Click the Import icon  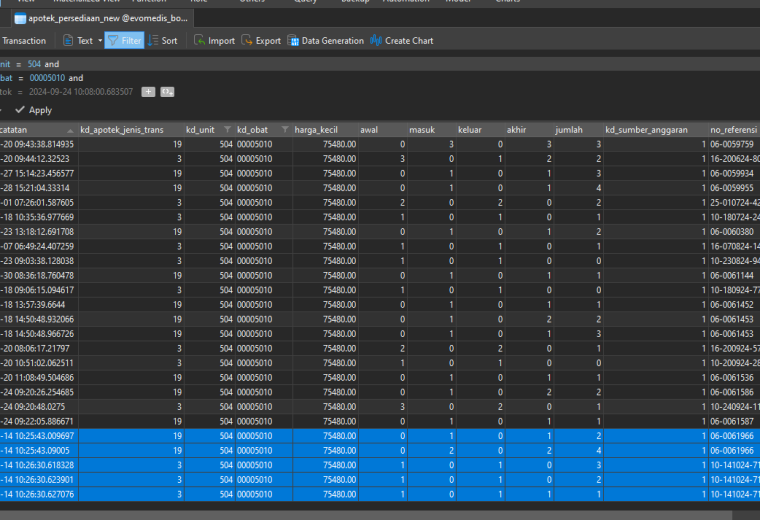pyautogui.click(x=199, y=41)
